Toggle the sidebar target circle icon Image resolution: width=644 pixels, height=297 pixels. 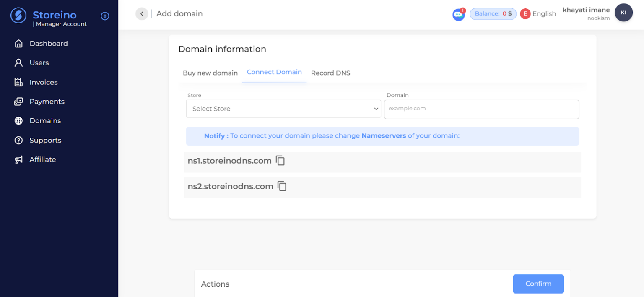(x=105, y=16)
